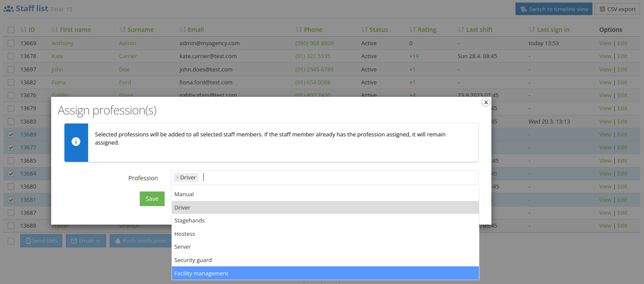Image resolution: width=644 pixels, height=284 pixels.
Task: Click the info icon in the blue notice
Action: click(76, 142)
